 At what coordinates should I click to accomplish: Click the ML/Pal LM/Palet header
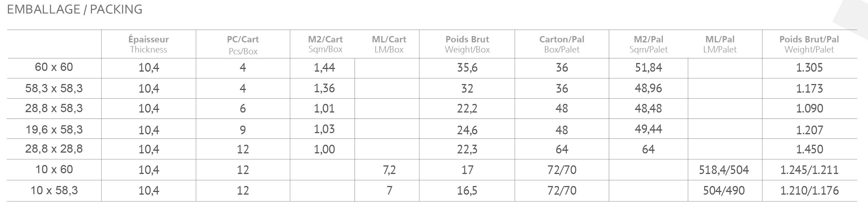pyautogui.click(x=720, y=44)
